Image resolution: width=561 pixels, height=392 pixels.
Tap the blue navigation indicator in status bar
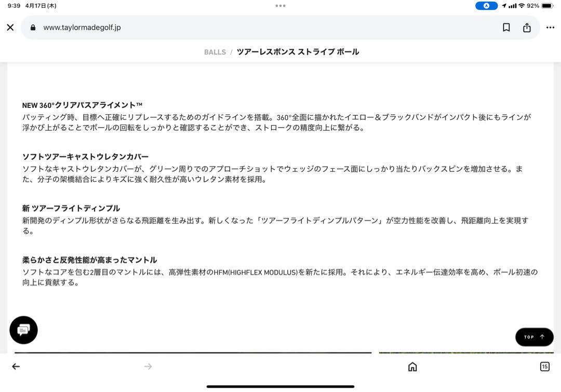(486, 6)
